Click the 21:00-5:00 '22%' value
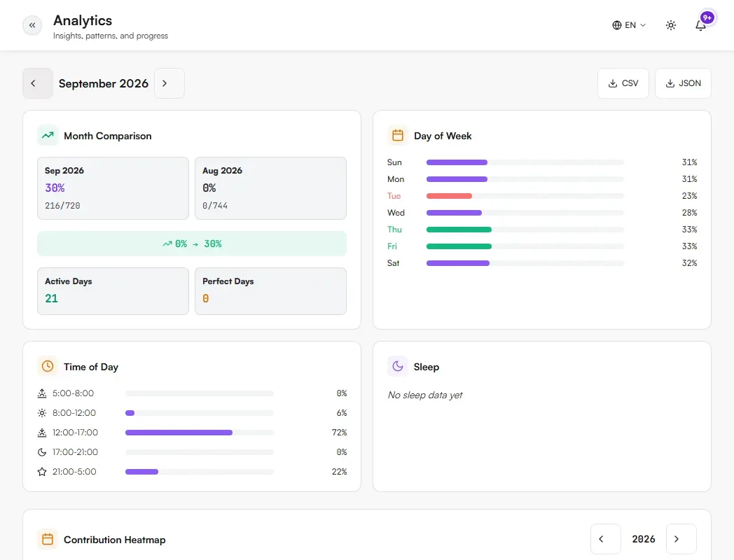The image size is (734, 560). [x=340, y=472]
